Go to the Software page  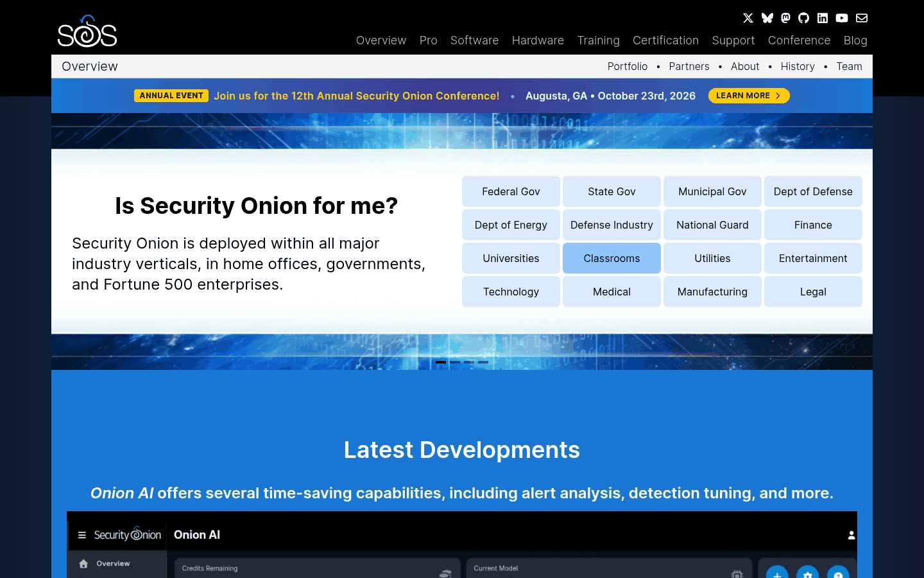coord(475,40)
